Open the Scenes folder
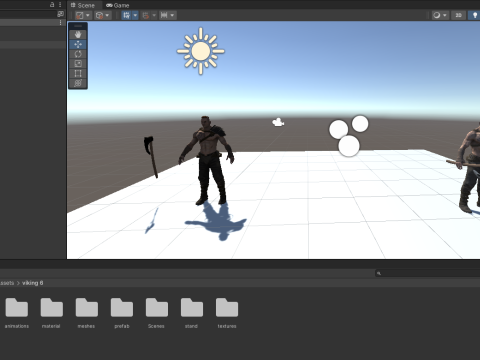 pyautogui.click(x=156, y=313)
